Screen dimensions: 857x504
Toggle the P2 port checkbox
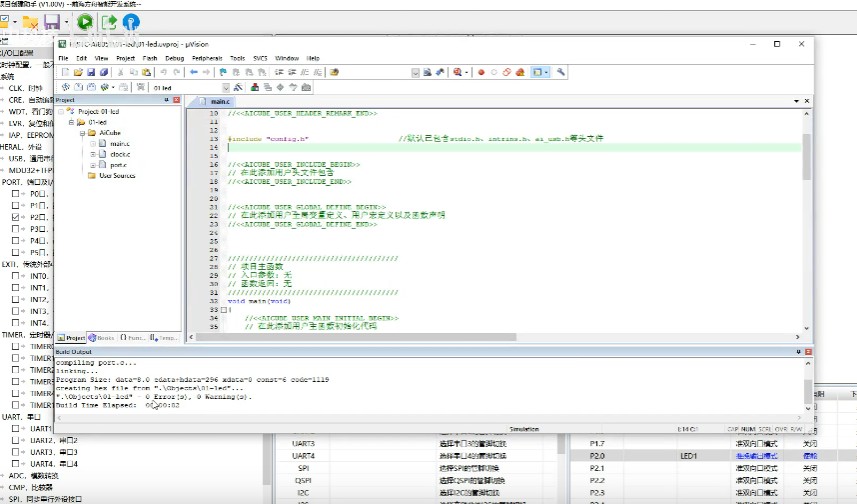point(16,217)
